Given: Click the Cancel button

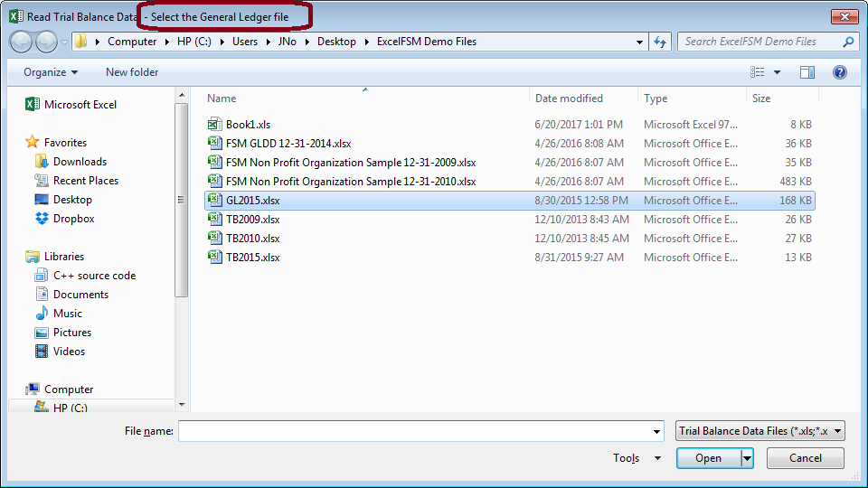Looking at the screenshot, I should (806, 458).
